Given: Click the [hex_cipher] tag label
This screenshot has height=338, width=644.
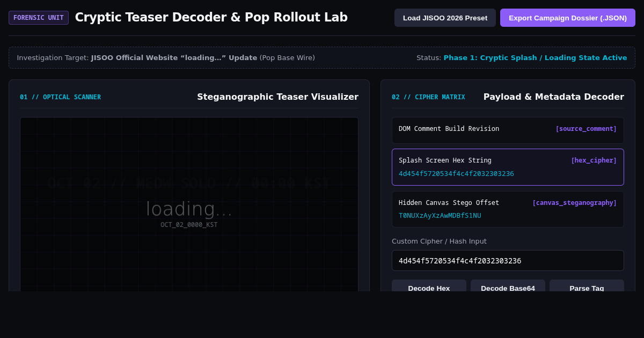Looking at the screenshot, I should 594,160.
